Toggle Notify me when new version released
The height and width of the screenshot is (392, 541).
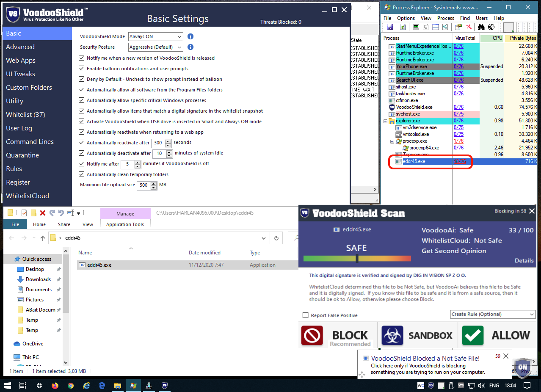(82, 58)
